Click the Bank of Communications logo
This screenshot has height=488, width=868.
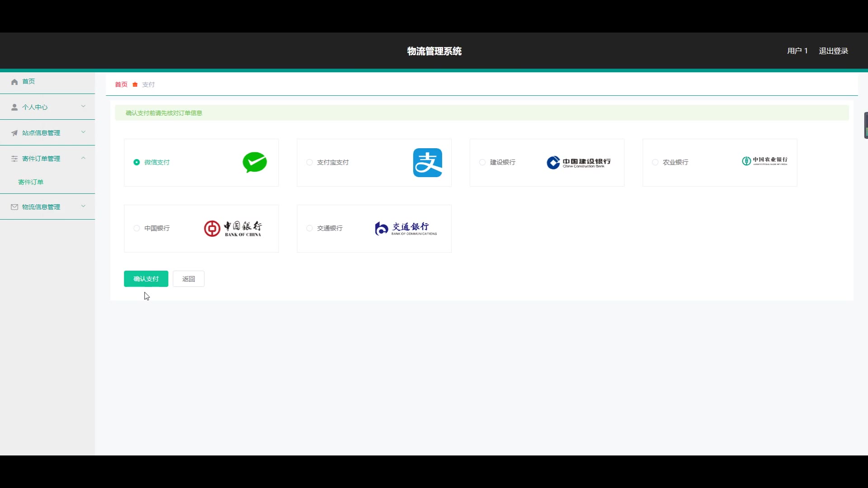tap(406, 229)
